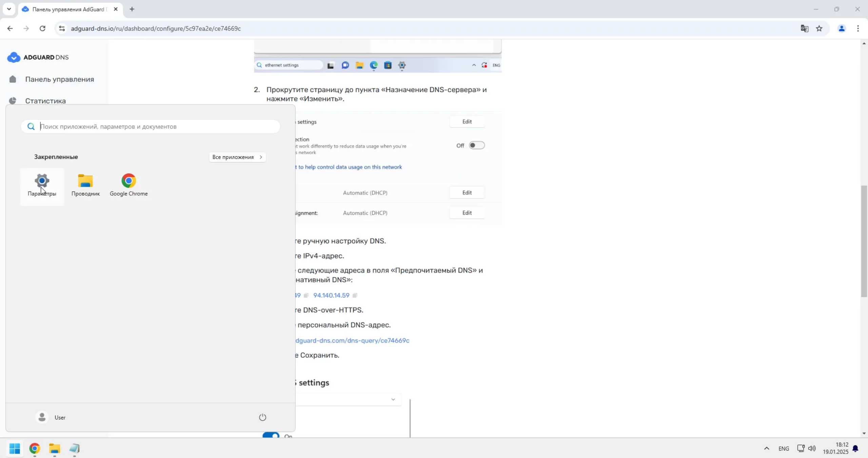Open User account in Start menu
The width and height of the screenshot is (868, 458).
[51, 417]
